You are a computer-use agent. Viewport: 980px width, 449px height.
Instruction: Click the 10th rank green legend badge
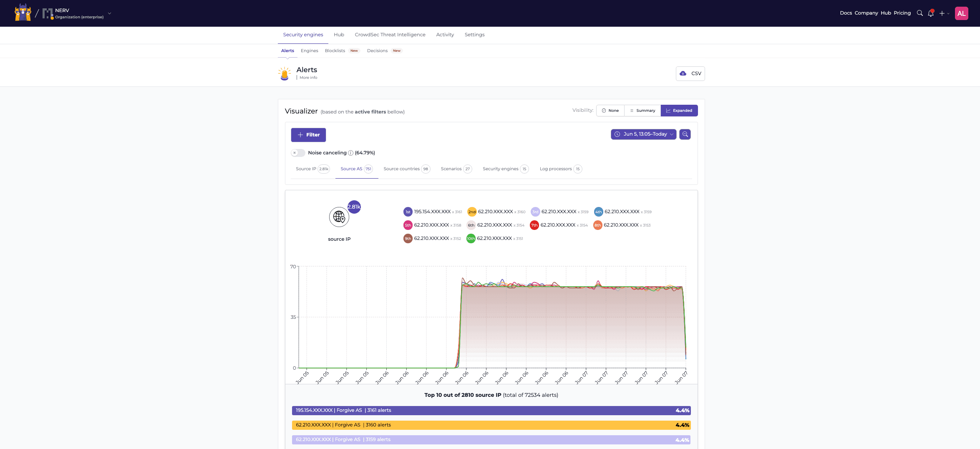pos(471,239)
